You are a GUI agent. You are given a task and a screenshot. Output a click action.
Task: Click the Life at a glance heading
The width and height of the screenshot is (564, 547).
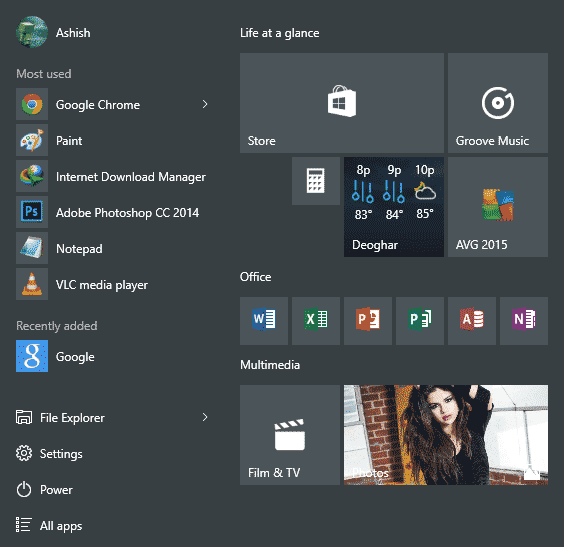click(x=279, y=33)
